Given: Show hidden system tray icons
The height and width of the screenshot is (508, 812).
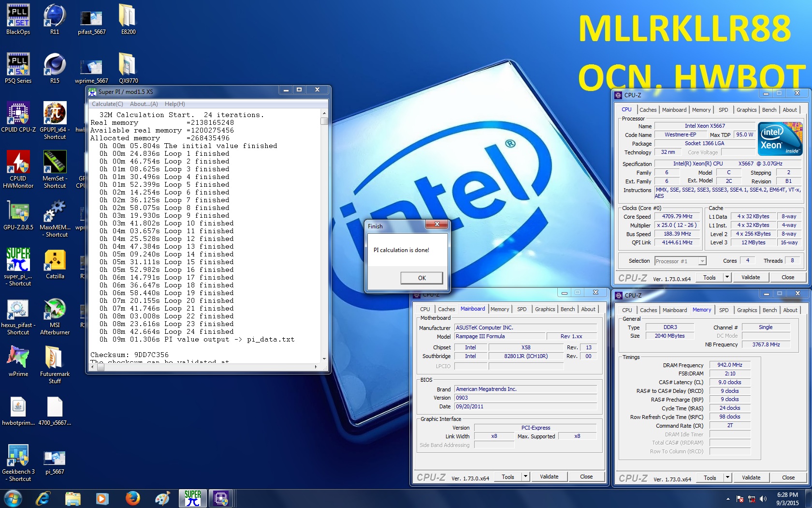Looking at the screenshot, I should [728, 499].
